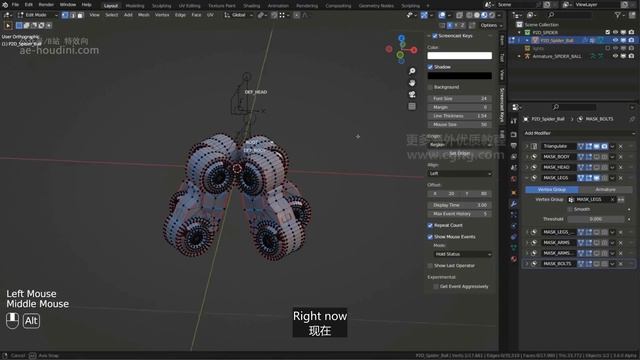Open the View tab in the viewport sidebar
Image resolution: width=640 pixels, height=360 pixels.
click(502, 75)
